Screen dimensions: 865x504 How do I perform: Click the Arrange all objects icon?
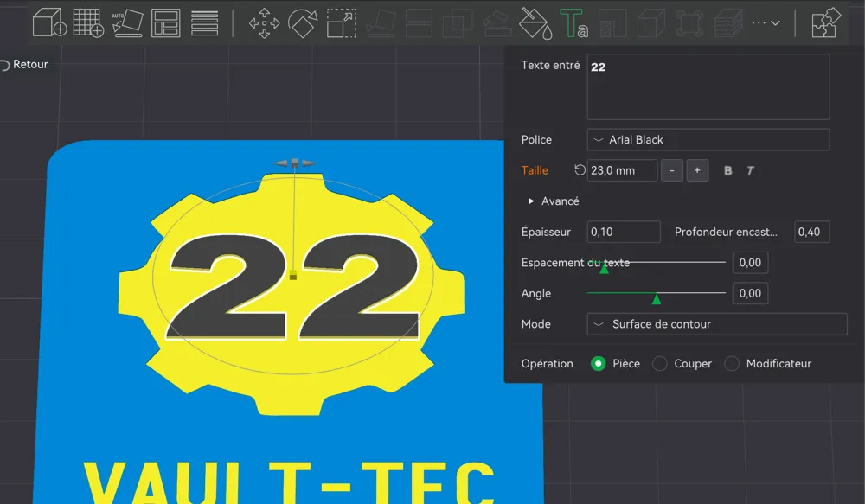165,23
